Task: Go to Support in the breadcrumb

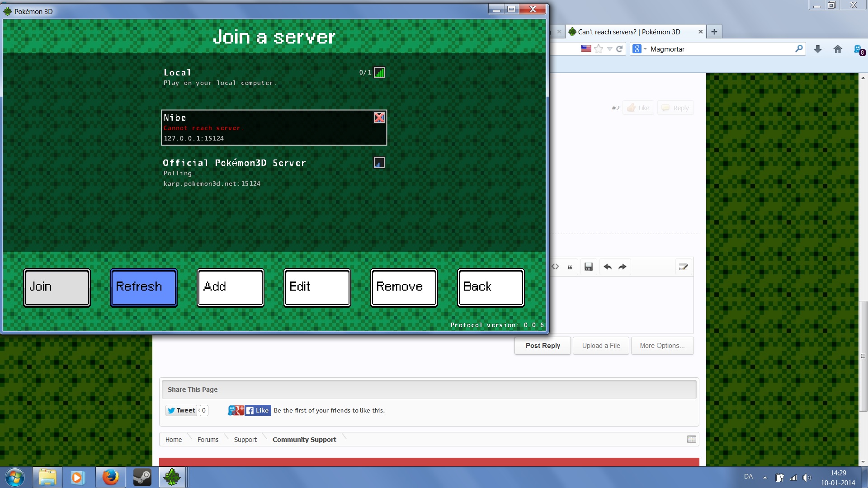Action: pos(245,440)
